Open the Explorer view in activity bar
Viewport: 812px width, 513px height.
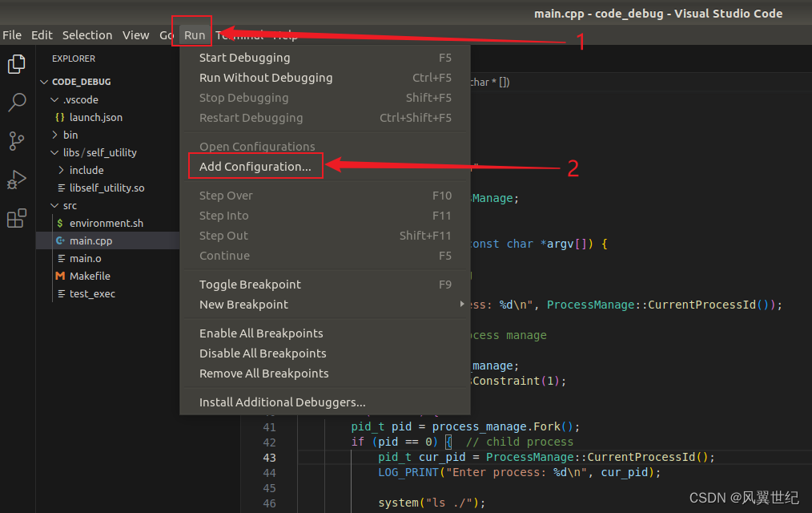17,64
